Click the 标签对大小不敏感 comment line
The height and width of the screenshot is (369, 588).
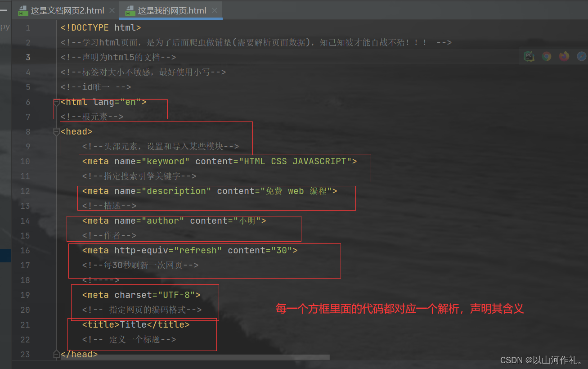[143, 72]
